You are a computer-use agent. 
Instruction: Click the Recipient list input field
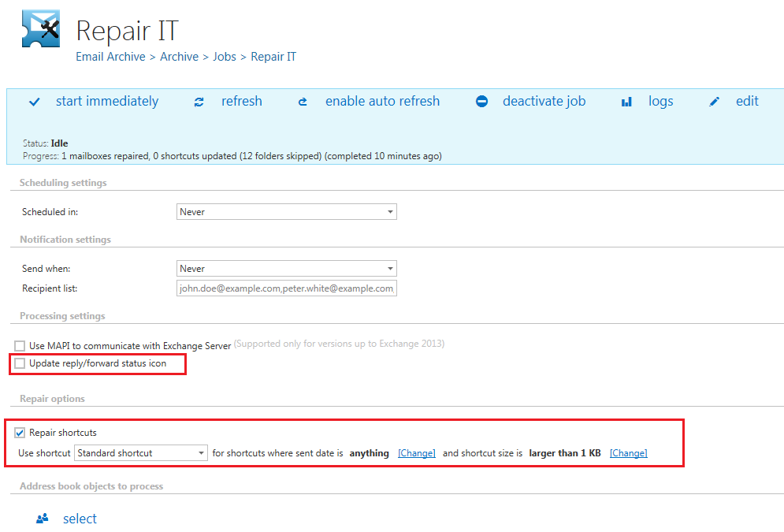click(x=287, y=288)
